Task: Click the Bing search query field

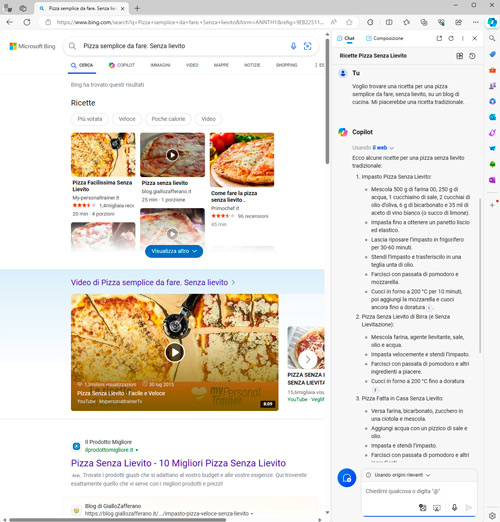Action: [183, 46]
